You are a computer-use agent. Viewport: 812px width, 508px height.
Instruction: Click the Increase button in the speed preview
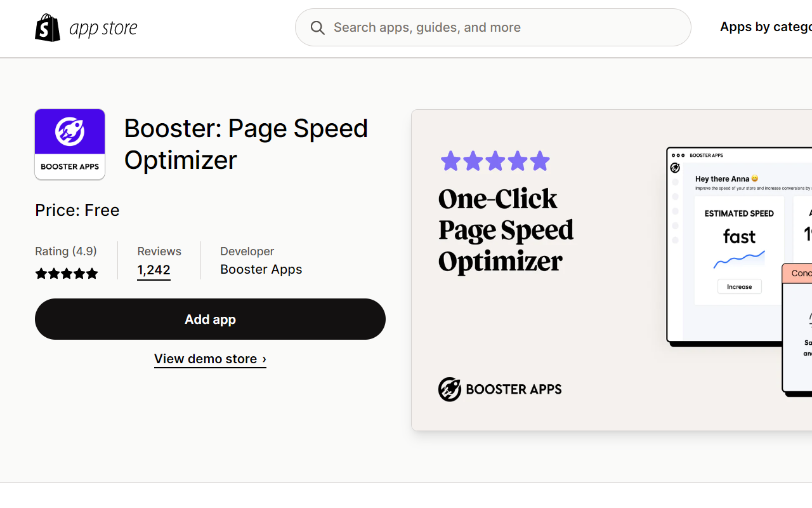click(738, 286)
